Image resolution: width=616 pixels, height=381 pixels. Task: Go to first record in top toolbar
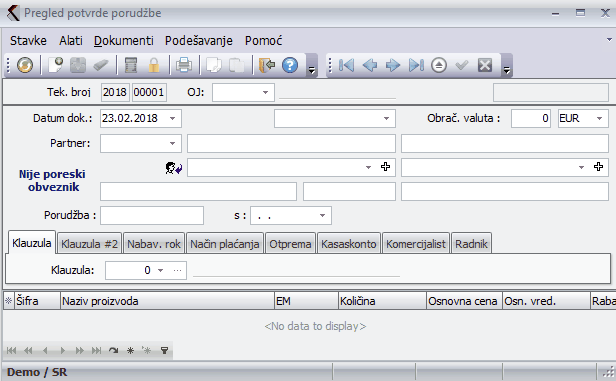(346, 65)
